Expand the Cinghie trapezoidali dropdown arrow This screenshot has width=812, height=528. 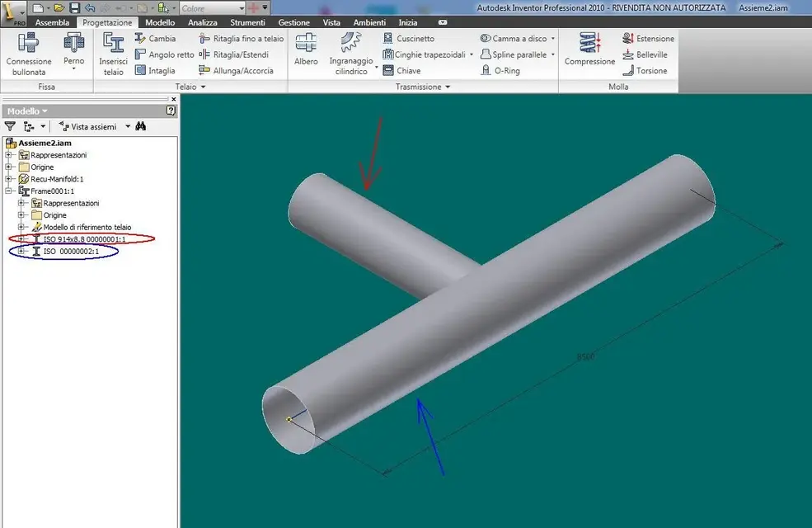click(472, 54)
